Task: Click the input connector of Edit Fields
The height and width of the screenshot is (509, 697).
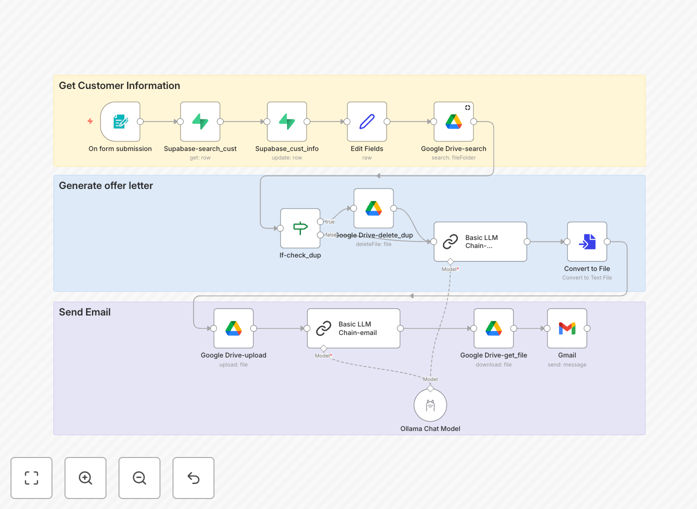Action: click(347, 121)
